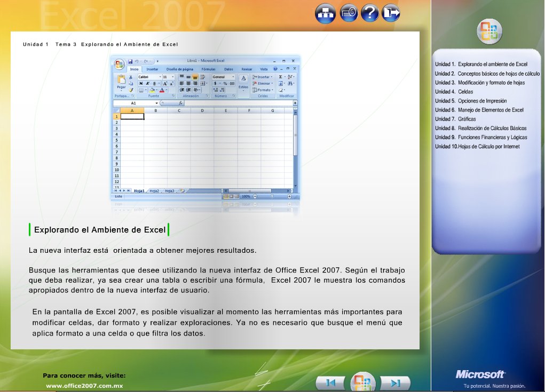
Task: Open Unidad 9 Funciones Financieras y Lógicas
Action: click(x=481, y=137)
